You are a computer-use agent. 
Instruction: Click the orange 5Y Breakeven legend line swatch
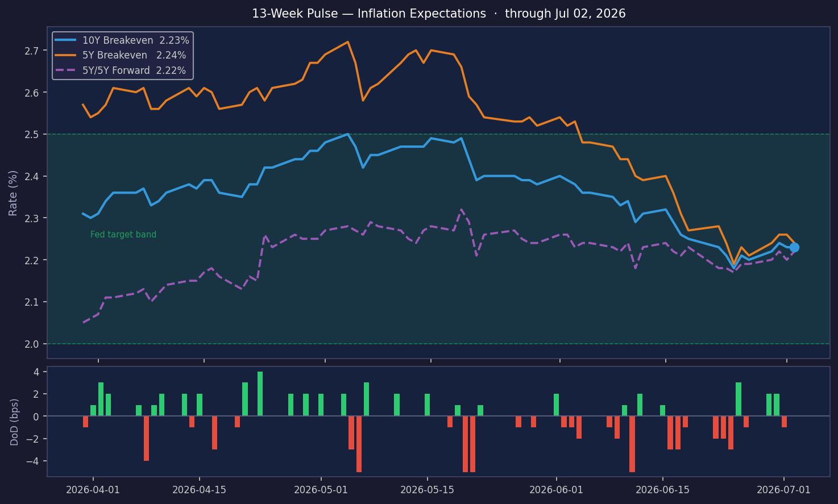(67, 56)
